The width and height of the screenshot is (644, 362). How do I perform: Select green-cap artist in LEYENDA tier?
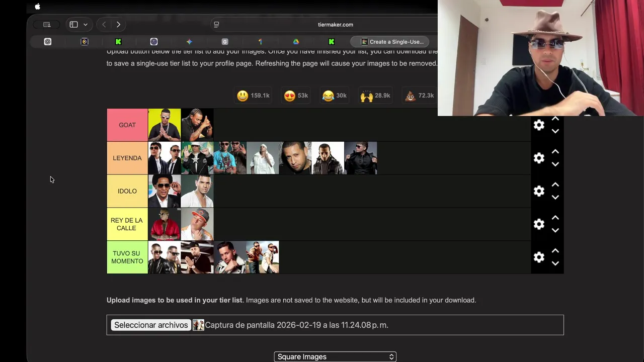tap(197, 158)
